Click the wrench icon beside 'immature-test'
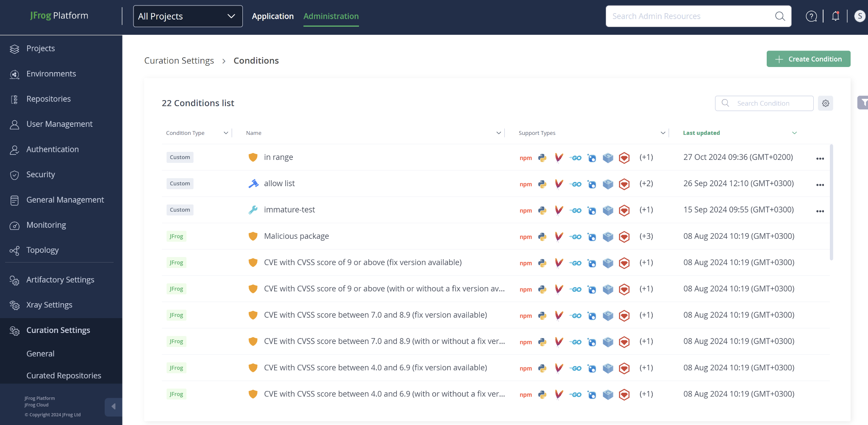 (253, 210)
